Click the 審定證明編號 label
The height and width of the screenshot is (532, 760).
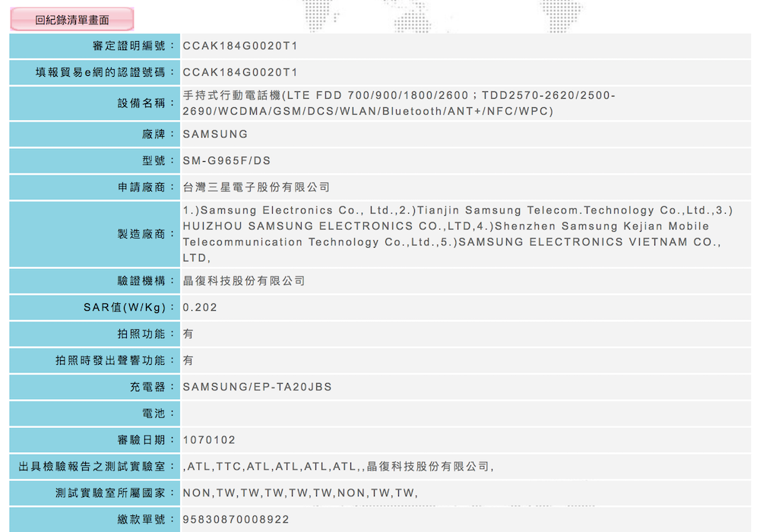(x=133, y=46)
